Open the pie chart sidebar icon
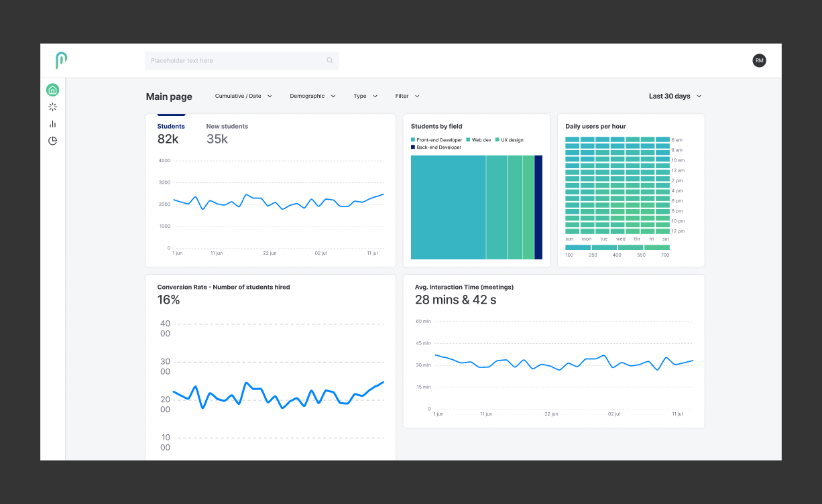Screen dimensions: 822x504 52,141
